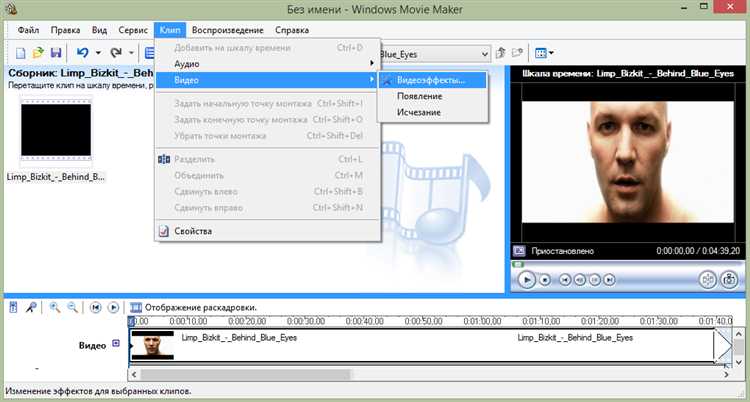Toggle full screen preview icon

[x=519, y=250]
